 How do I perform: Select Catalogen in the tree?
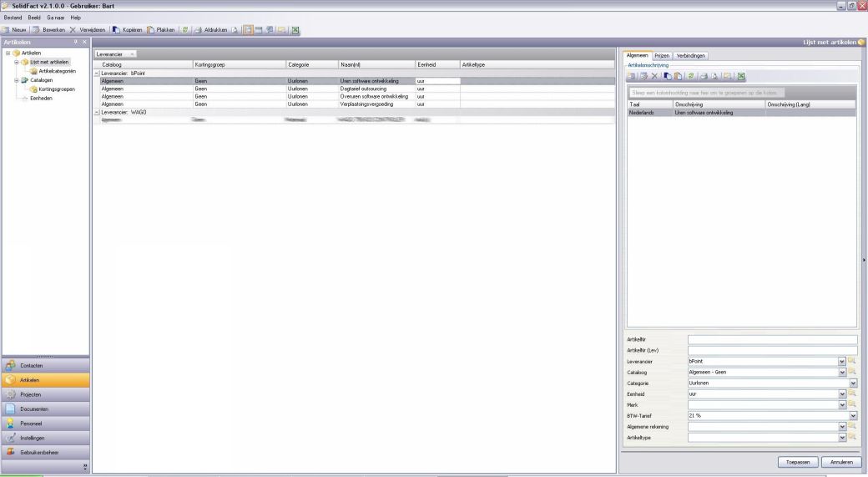(41, 80)
